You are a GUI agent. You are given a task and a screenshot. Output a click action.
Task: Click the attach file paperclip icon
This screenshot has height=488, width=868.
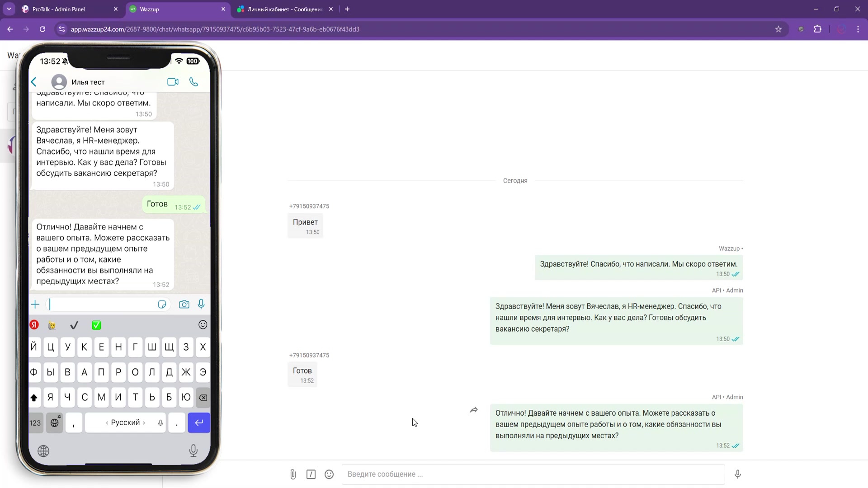pyautogui.click(x=293, y=474)
